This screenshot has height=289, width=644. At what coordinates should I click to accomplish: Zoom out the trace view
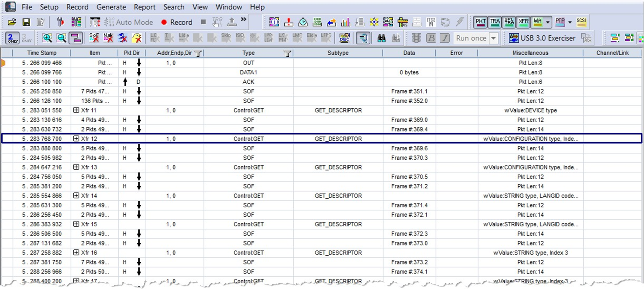61,38
